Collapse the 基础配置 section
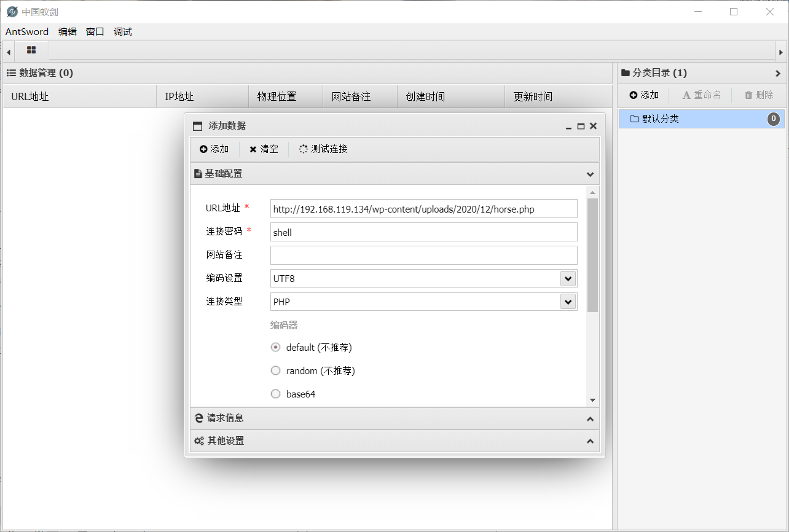Viewport: 789px width, 532px height. tap(590, 174)
